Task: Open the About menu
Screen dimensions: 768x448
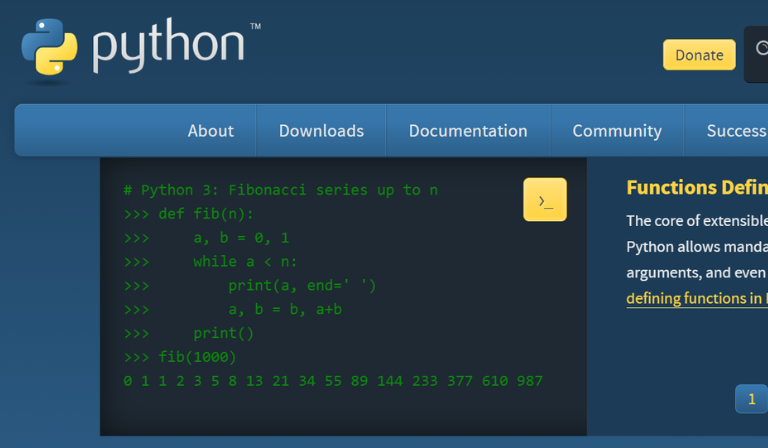Action: pyautogui.click(x=211, y=131)
